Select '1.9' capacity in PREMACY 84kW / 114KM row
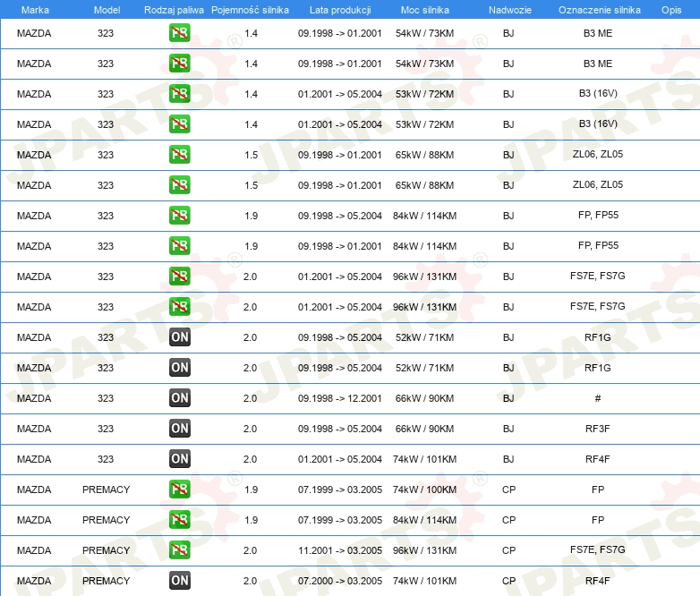 coord(251,520)
